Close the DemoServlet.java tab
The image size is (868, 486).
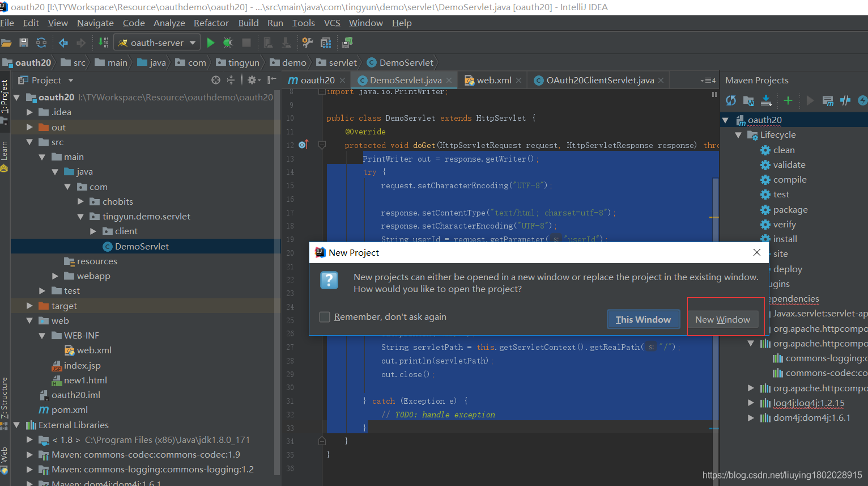click(449, 81)
